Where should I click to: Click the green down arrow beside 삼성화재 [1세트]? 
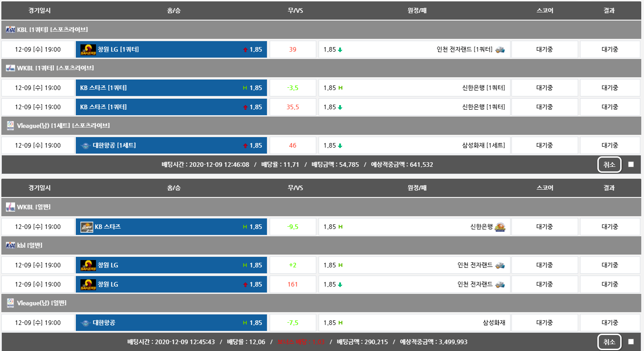point(340,146)
